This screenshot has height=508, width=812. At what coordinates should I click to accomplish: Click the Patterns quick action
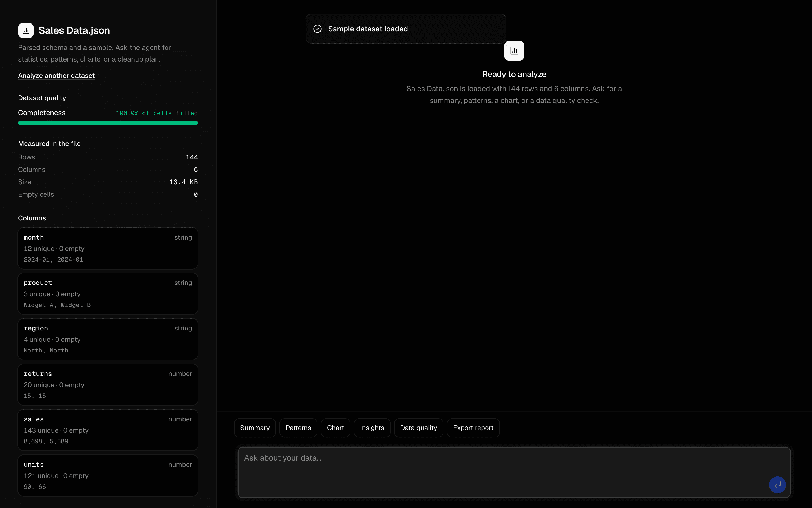click(x=298, y=428)
